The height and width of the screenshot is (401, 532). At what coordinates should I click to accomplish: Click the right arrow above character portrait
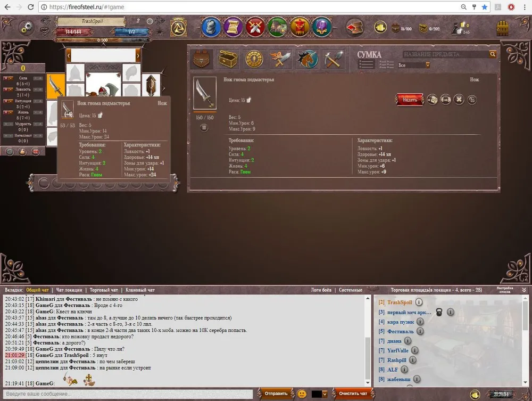(x=138, y=55)
